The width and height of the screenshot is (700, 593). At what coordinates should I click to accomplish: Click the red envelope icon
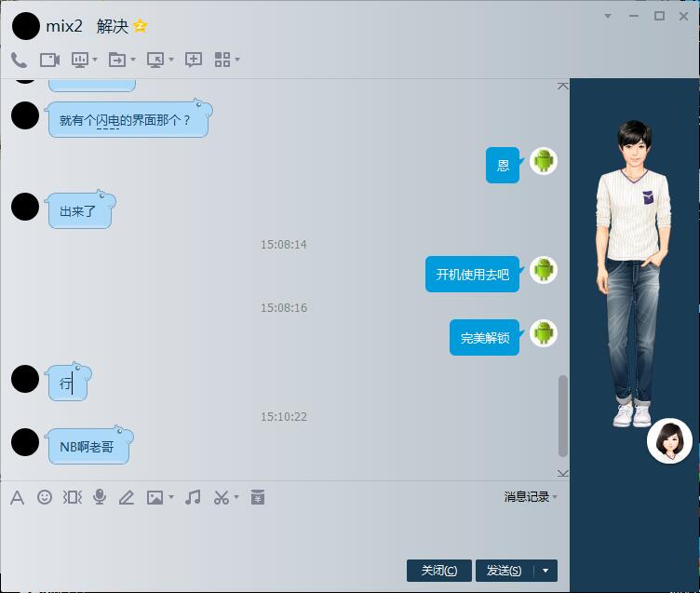[258, 497]
